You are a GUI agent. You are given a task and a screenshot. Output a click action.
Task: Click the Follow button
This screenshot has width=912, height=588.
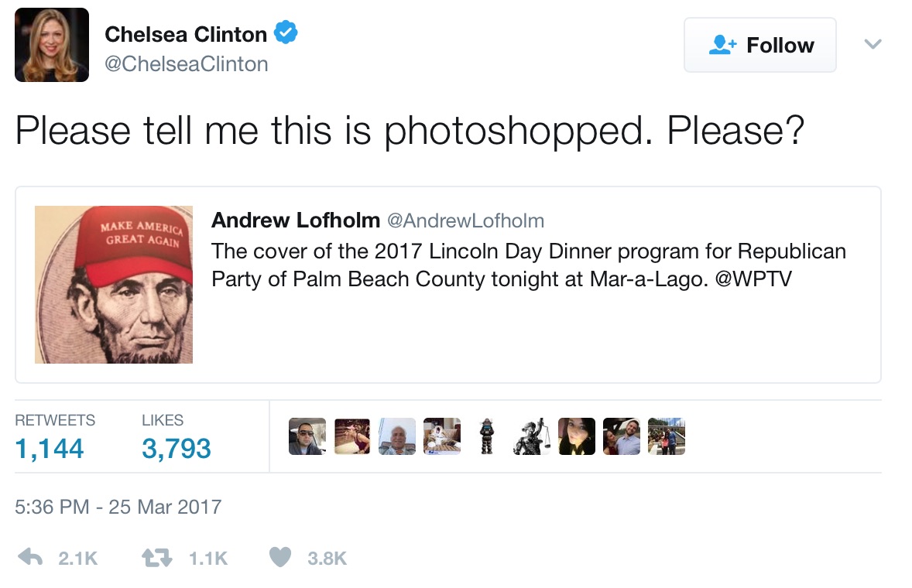[x=759, y=45]
